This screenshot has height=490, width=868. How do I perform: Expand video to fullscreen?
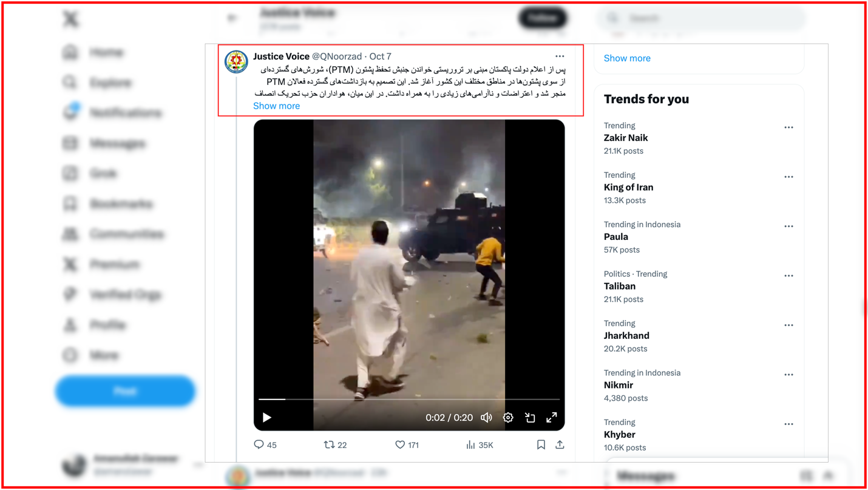click(x=551, y=418)
